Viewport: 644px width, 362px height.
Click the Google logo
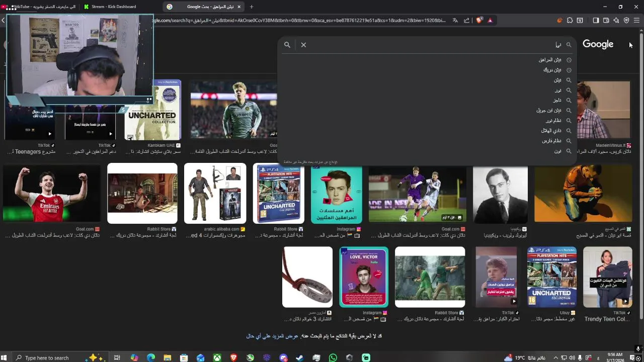(598, 44)
